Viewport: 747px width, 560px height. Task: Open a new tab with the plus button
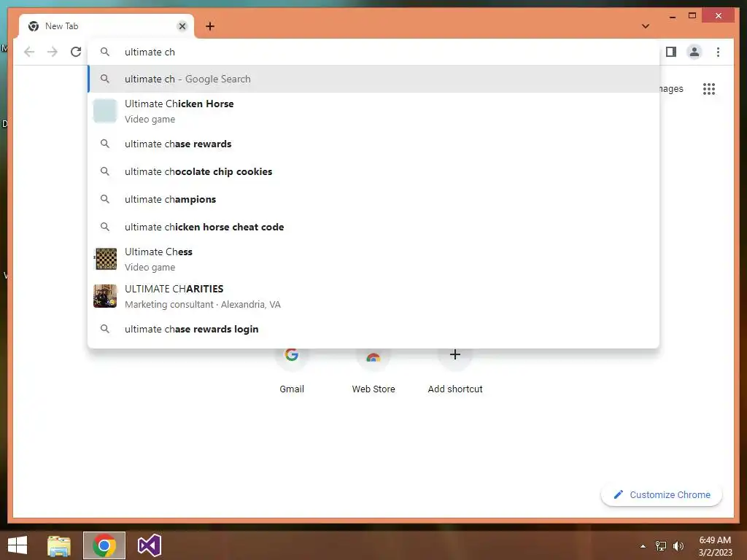pyautogui.click(x=210, y=26)
